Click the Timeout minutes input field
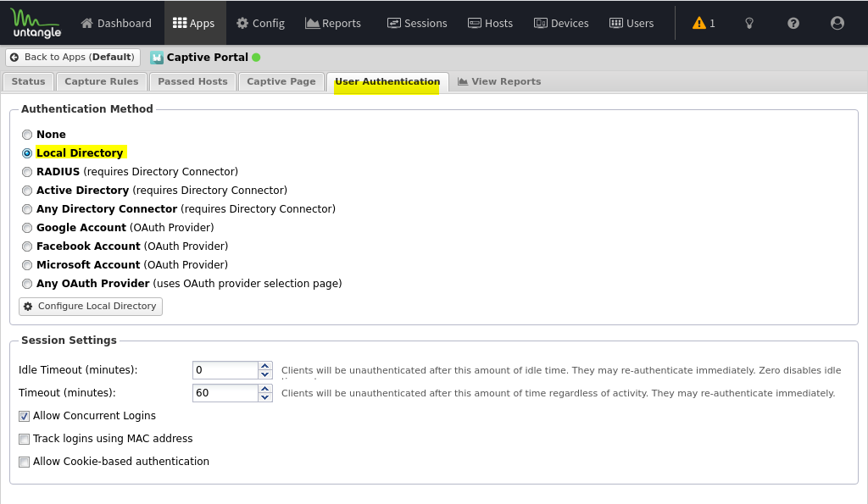Image resolution: width=868 pixels, height=504 pixels. [225, 393]
